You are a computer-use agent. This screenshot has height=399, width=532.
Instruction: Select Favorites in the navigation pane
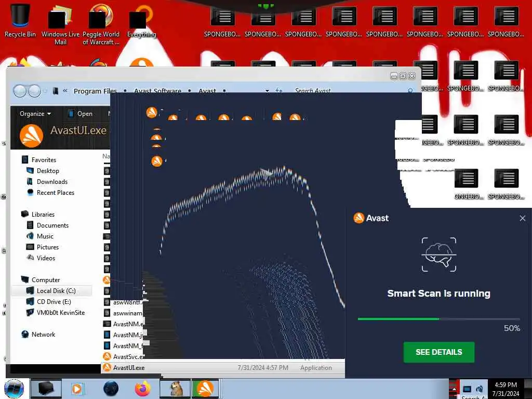tap(44, 159)
